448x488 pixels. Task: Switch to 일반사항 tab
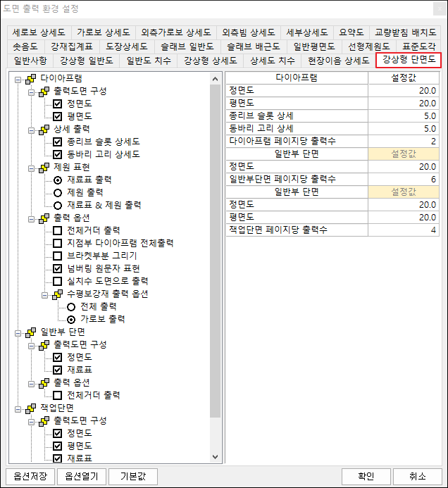tap(30, 61)
